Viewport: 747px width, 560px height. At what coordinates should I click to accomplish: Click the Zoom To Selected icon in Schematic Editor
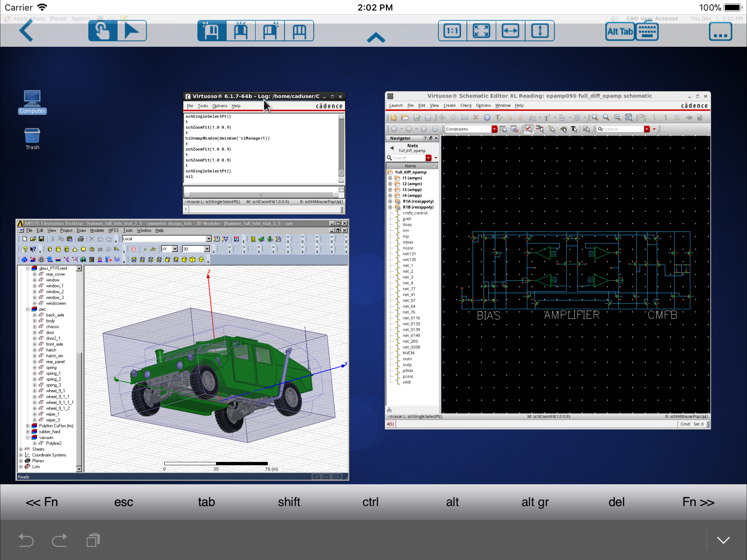(628, 118)
